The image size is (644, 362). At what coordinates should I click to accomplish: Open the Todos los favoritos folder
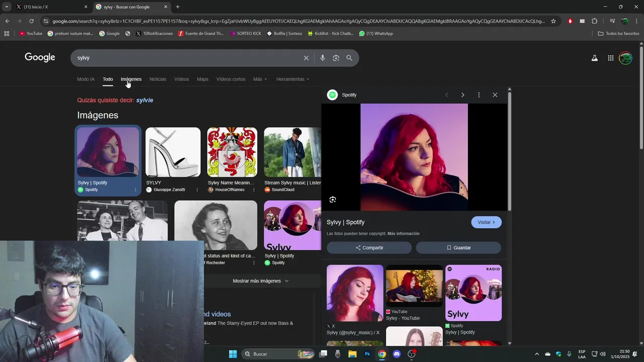coord(618,34)
